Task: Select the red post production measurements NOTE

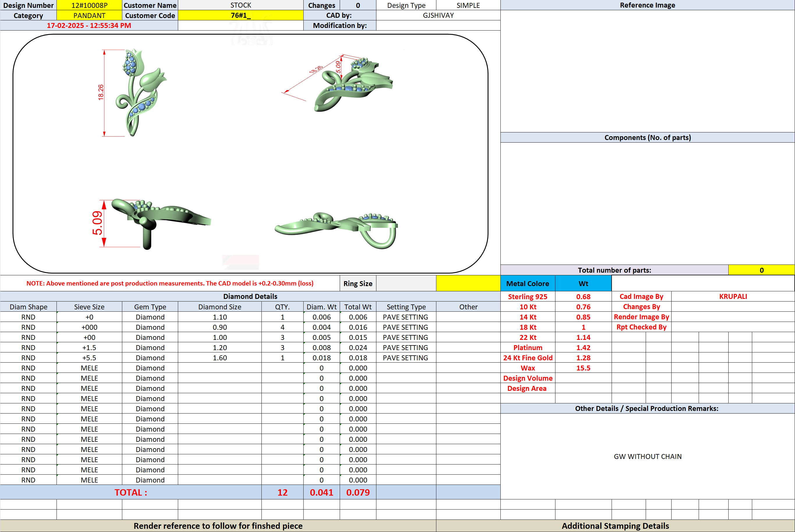Action: pos(170,283)
